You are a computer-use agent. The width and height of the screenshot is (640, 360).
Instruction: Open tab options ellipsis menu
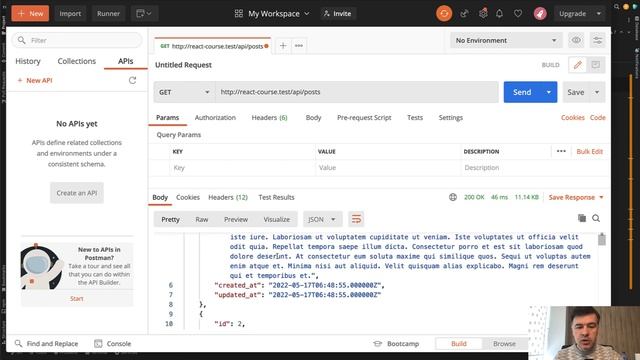tap(299, 46)
